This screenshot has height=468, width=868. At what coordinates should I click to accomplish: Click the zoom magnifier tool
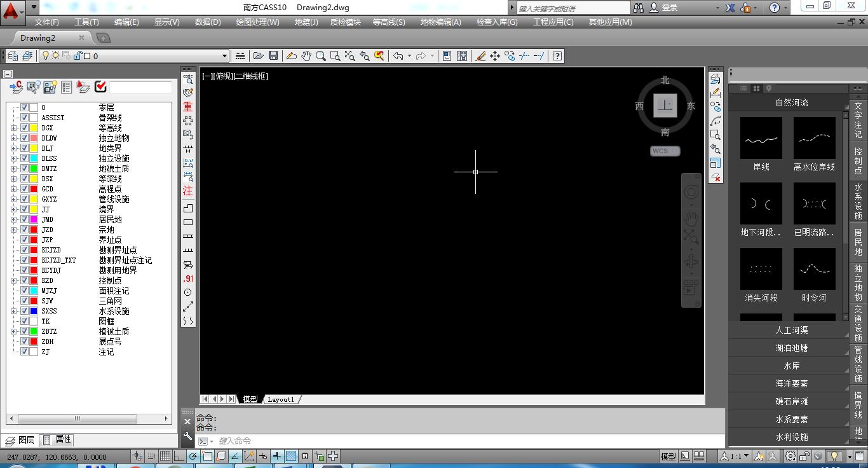[x=321, y=56]
